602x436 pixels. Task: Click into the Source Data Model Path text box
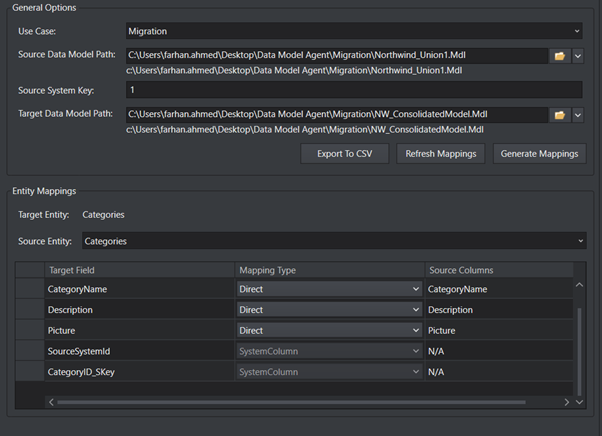(x=336, y=56)
